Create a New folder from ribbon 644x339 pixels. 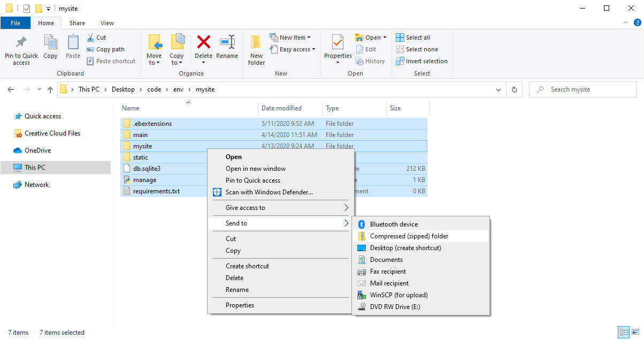[256, 50]
